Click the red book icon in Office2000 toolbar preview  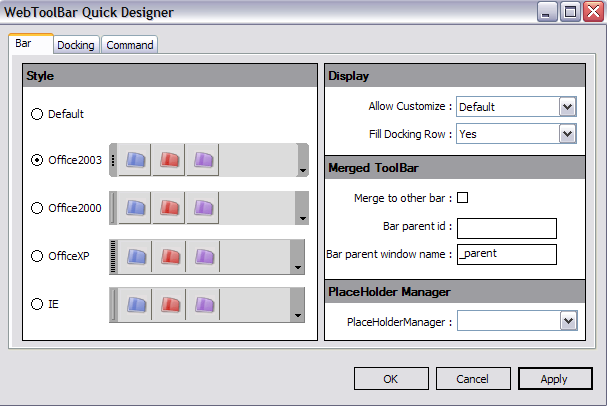point(169,208)
